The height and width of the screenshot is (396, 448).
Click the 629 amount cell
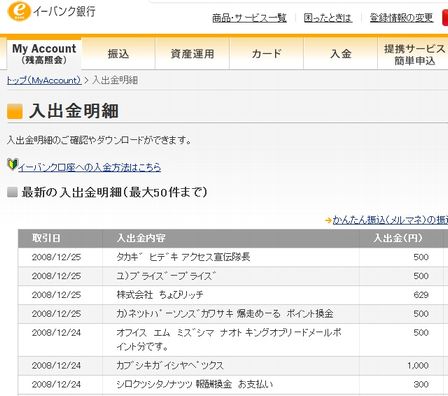(x=421, y=295)
